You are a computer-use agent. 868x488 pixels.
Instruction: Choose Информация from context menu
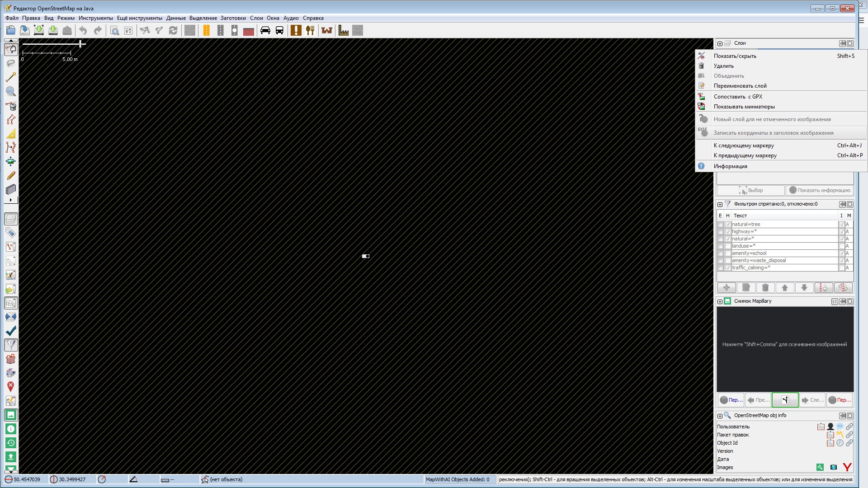[x=781, y=166]
